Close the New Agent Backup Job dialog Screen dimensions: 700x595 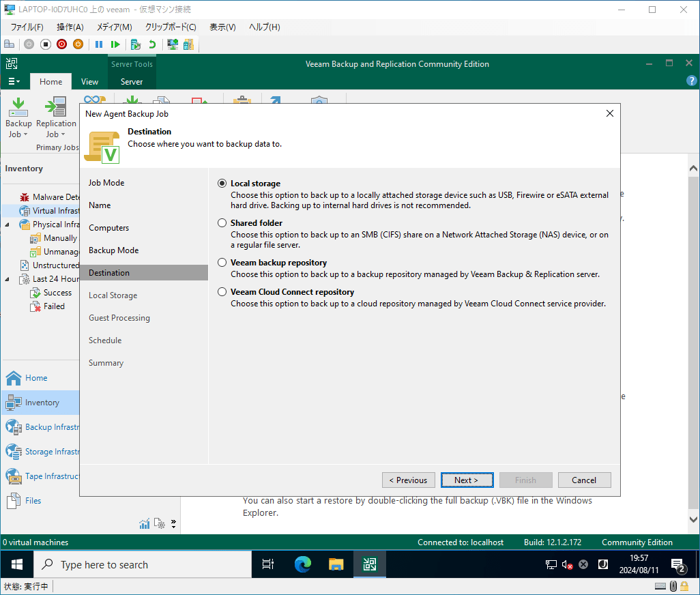pos(610,113)
